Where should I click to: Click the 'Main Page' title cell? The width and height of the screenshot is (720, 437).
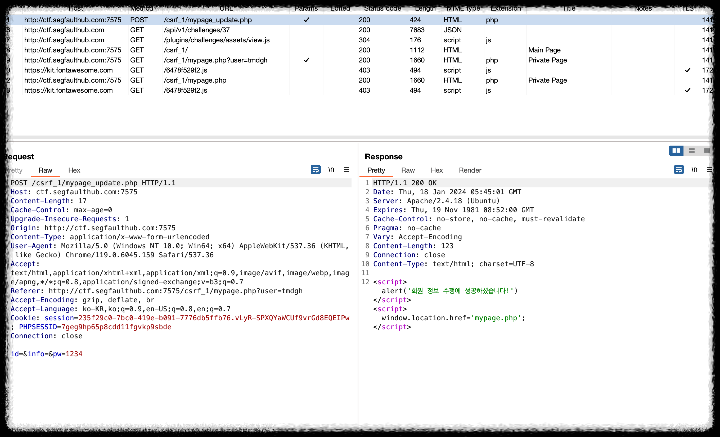(545, 50)
